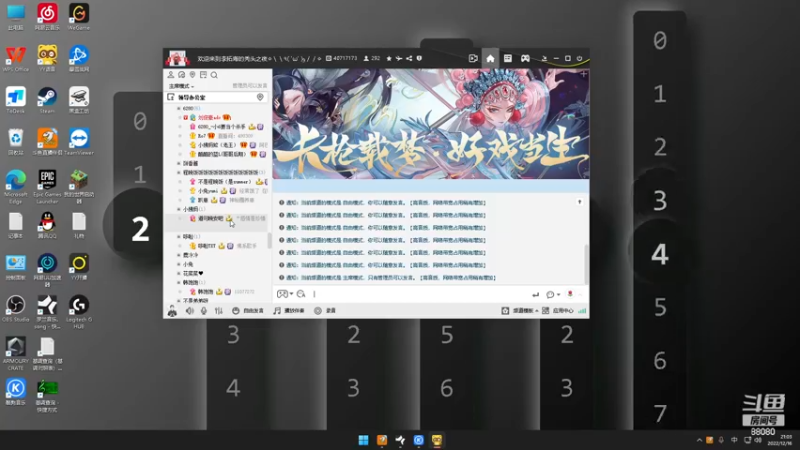Click the share icon in YY header
The image size is (800, 450).
point(409,59)
